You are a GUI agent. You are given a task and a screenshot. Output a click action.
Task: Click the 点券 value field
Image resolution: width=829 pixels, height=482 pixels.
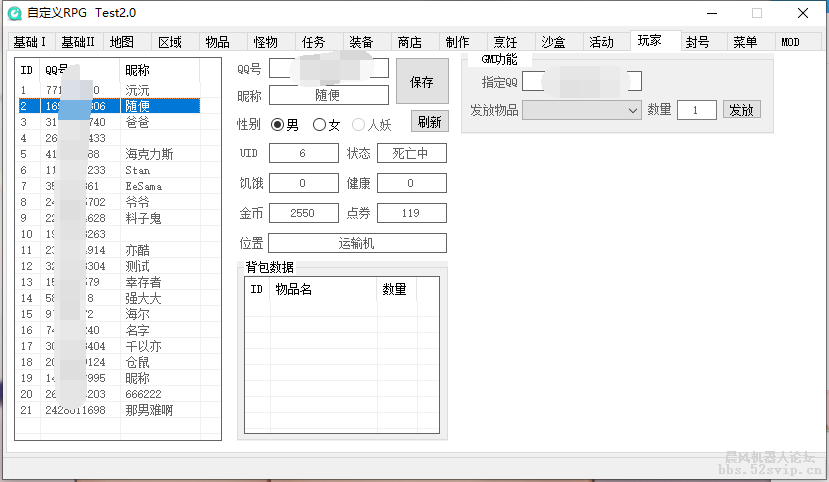coord(411,213)
